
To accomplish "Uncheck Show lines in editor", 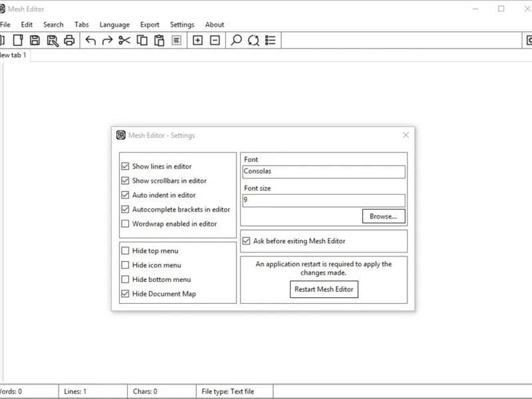I will click(125, 166).
